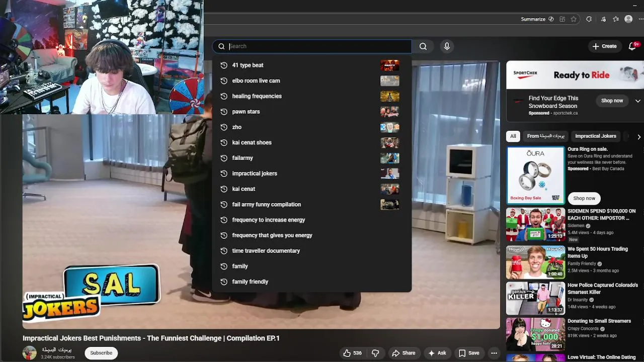Click Shop now on Oura Ring ad

point(584,198)
